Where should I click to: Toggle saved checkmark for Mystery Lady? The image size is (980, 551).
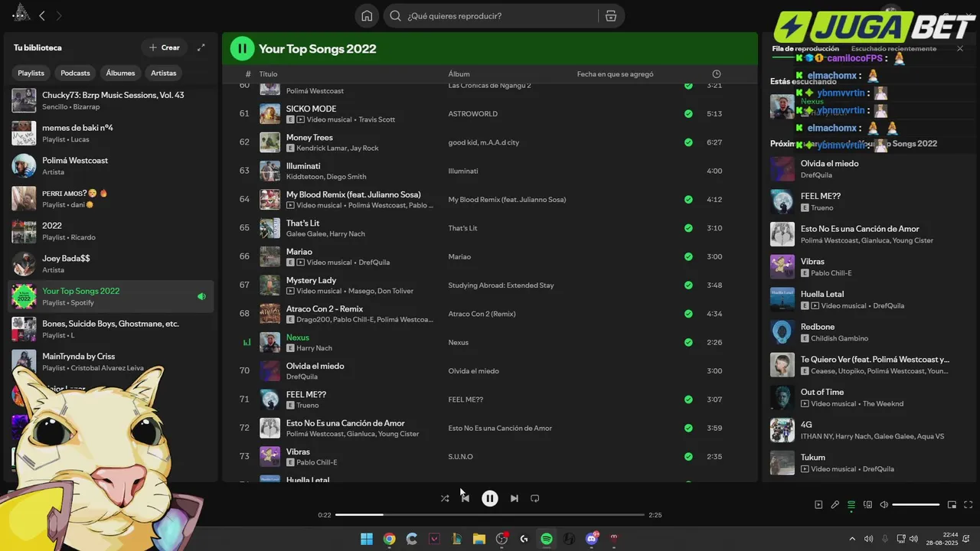(x=688, y=285)
